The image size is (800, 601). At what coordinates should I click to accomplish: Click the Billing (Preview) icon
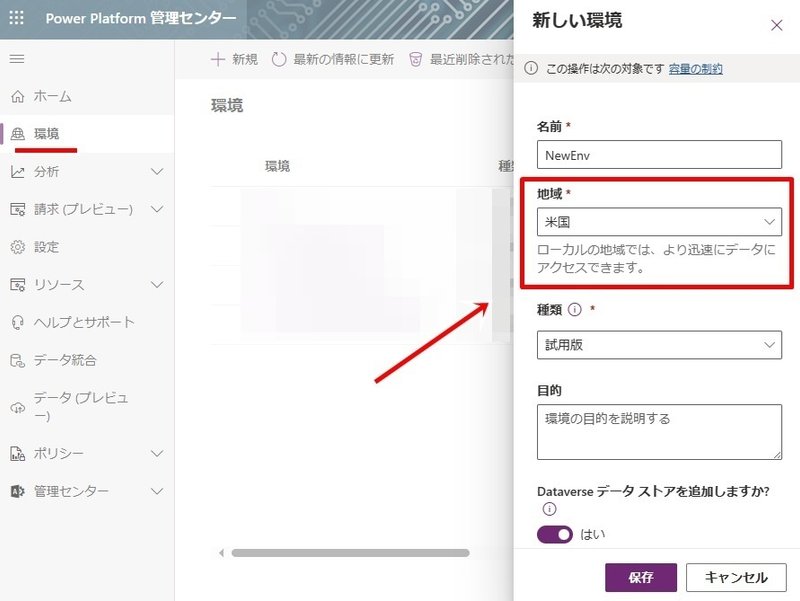[17, 209]
